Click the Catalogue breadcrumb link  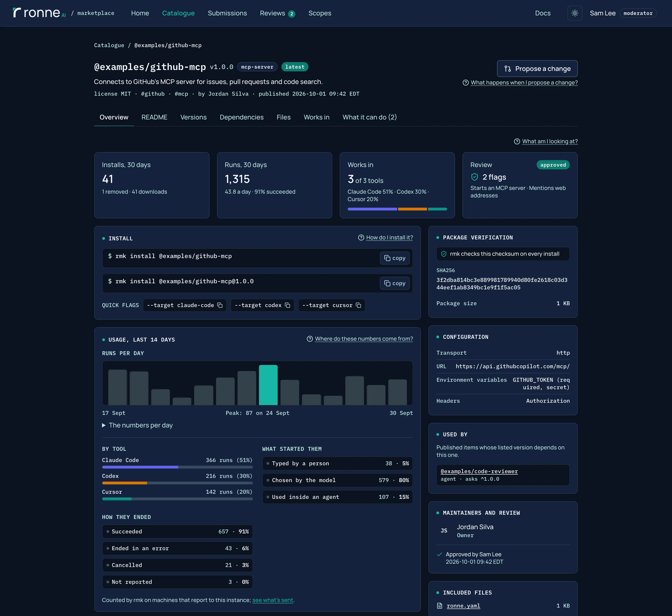point(109,45)
